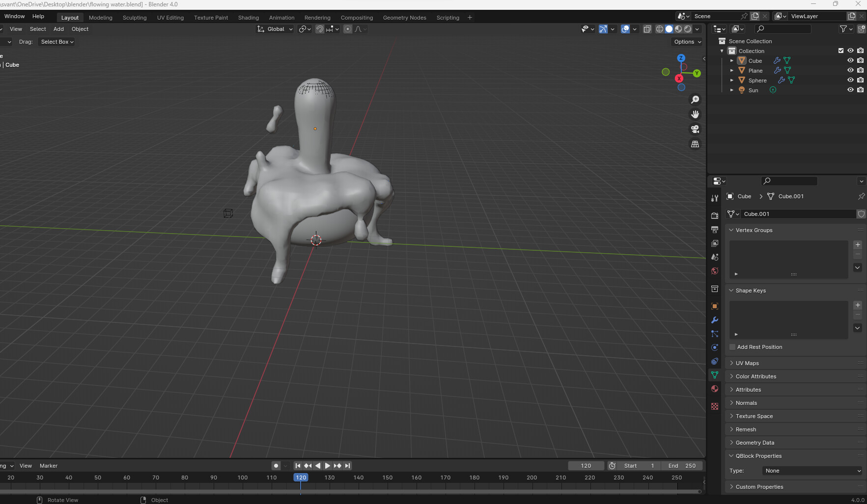Switch perspective/orthographic grid icon
The width and height of the screenshot is (867, 504).
click(x=695, y=144)
